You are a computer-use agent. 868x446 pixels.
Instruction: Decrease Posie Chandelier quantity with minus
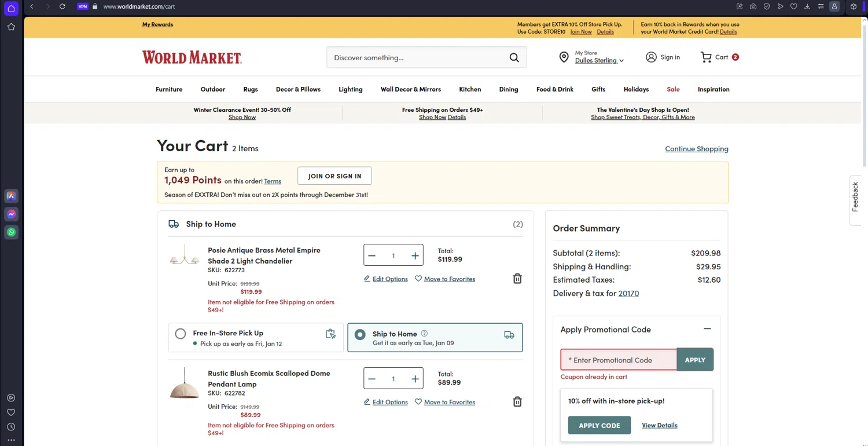coord(372,255)
